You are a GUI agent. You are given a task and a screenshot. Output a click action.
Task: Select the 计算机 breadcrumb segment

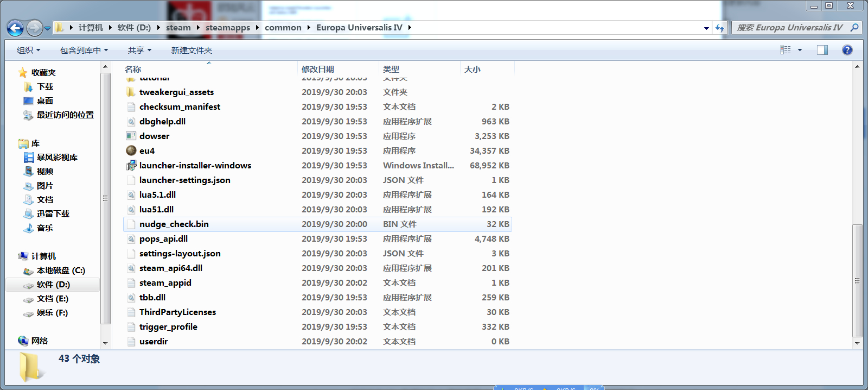point(91,28)
